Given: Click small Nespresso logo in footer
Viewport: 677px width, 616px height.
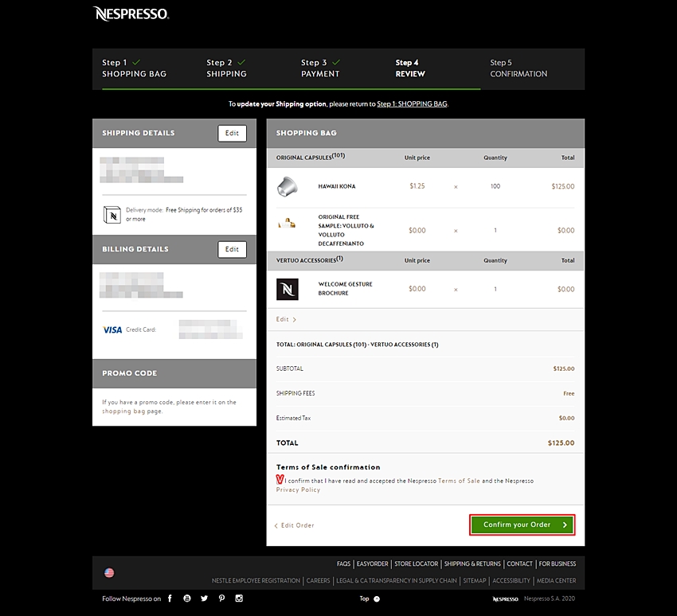Looking at the screenshot, I should (x=506, y=598).
